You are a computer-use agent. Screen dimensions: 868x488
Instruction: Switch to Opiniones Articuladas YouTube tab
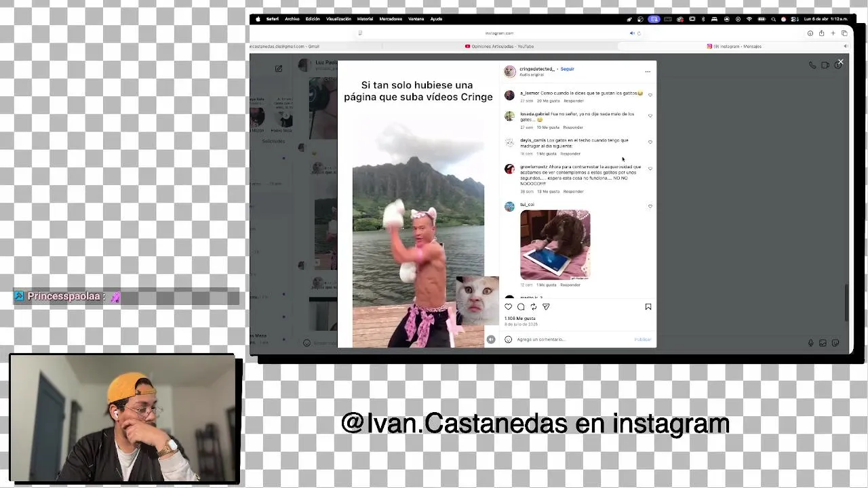tap(499, 46)
